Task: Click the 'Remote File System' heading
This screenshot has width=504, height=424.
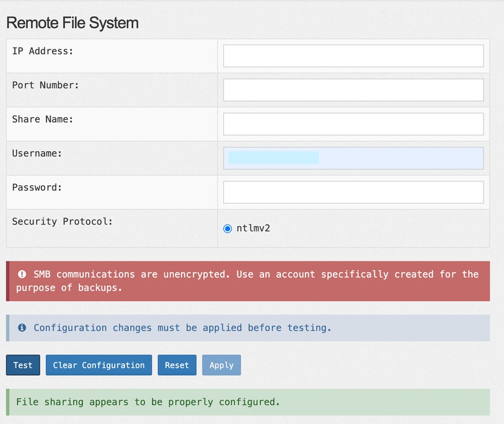Action: [x=73, y=23]
